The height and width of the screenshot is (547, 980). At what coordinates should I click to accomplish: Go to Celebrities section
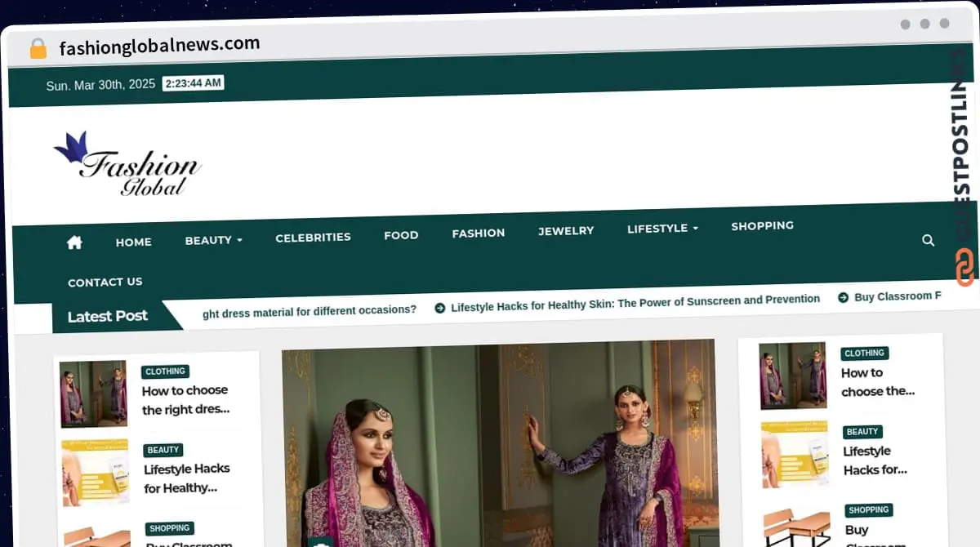(313, 238)
